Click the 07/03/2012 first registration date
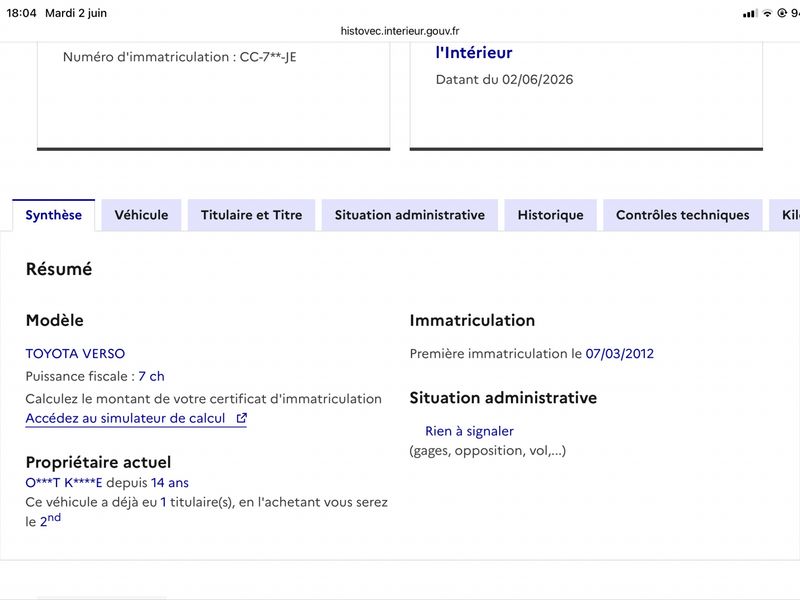 [619, 354]
